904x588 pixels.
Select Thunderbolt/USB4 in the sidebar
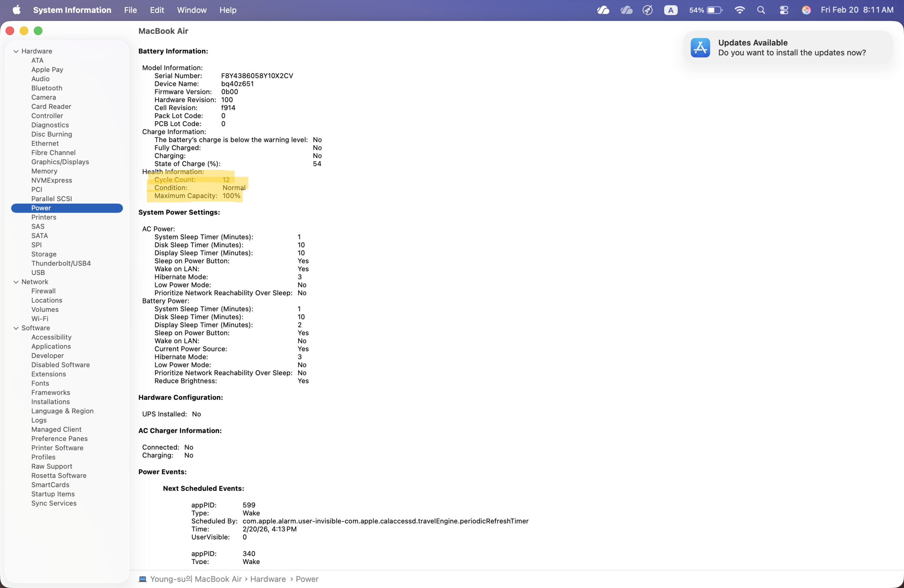[61, 263]
